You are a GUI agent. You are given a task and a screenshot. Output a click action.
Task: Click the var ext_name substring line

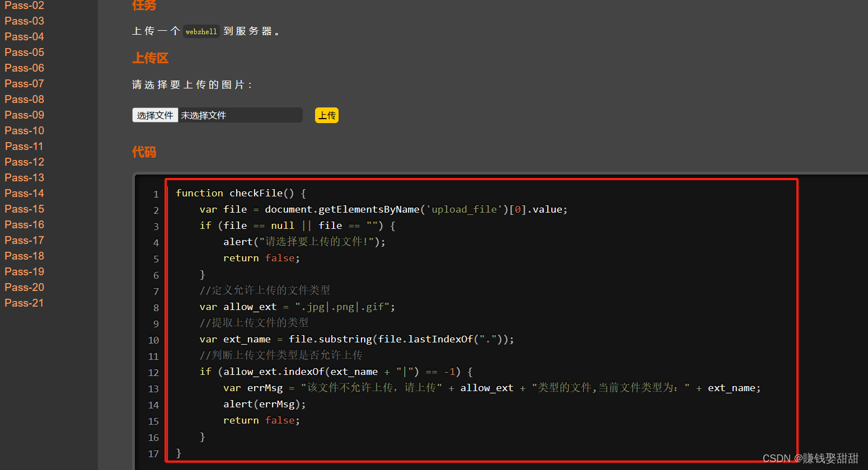click(356, 339)
